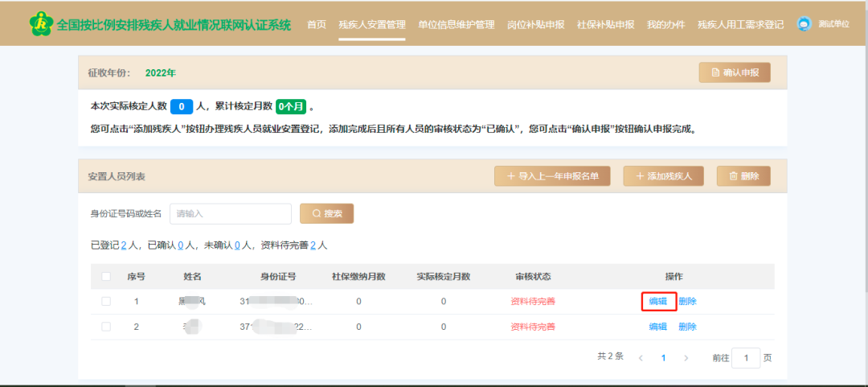This screenshot has width=868, height=387.
Task: Click the page number jump input box
Action: click(746, 358)
